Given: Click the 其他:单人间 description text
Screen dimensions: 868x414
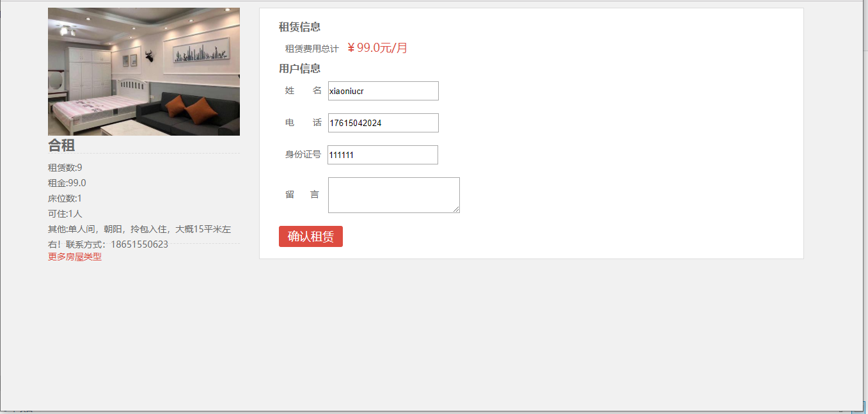Looking at the screenshot, I should (139, 237).
